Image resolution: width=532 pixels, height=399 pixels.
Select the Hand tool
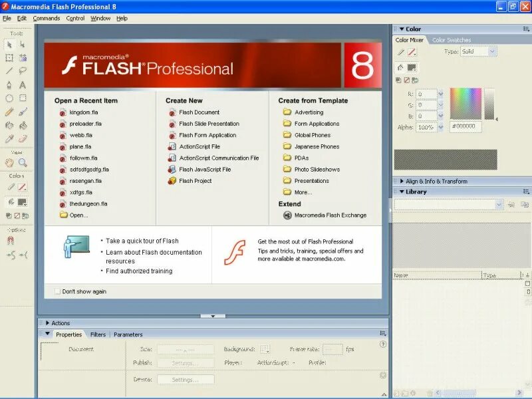click(9, 163)
